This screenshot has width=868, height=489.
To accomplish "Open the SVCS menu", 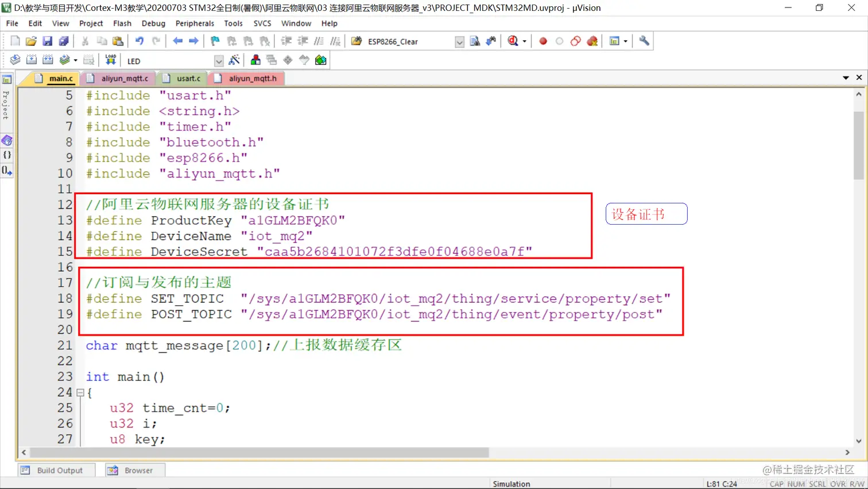I will (x=262, y=24).
